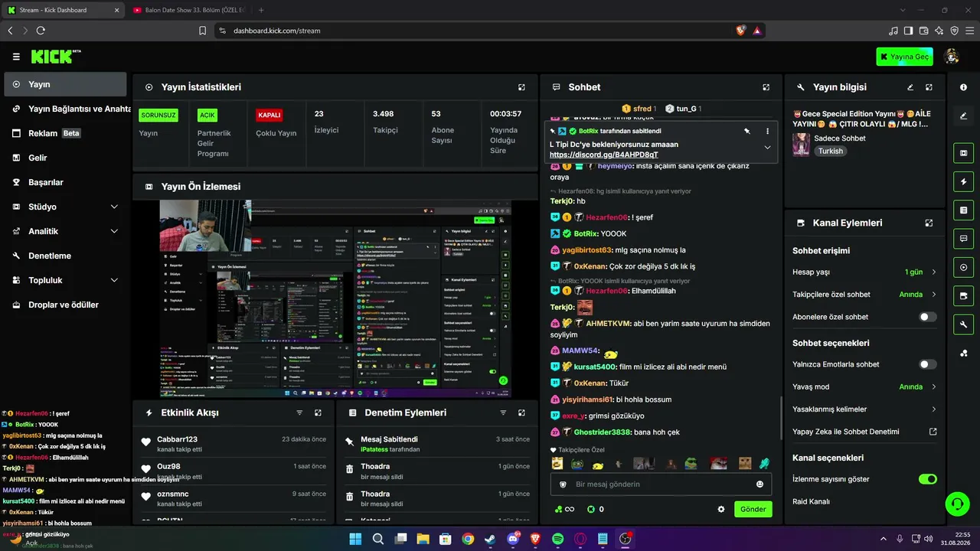Unpin the BotRix pinned message

747,131
